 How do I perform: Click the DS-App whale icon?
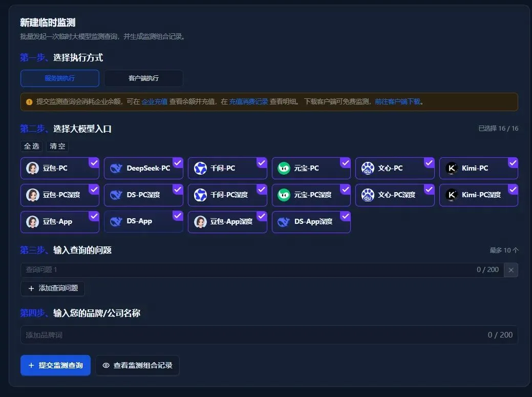116,222
